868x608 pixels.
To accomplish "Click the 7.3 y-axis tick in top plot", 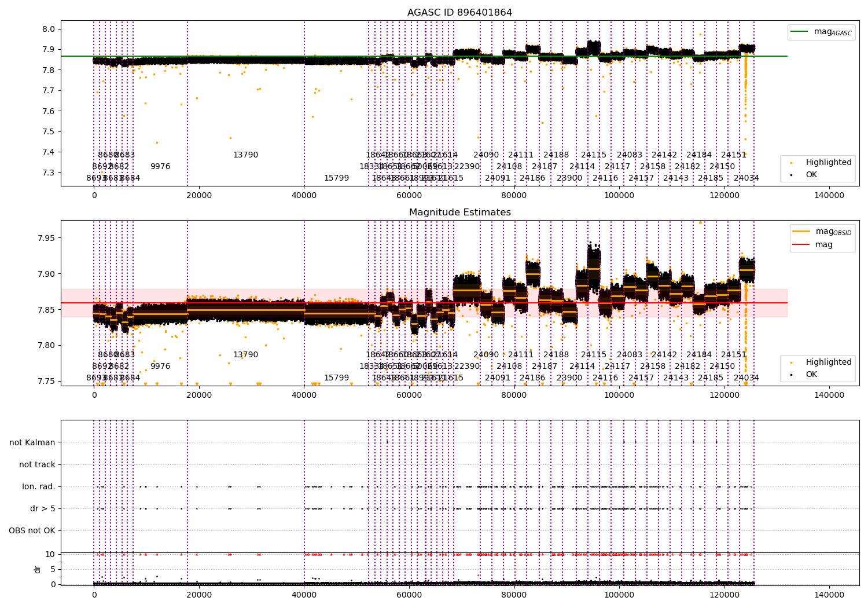I will tap(49, 173).
